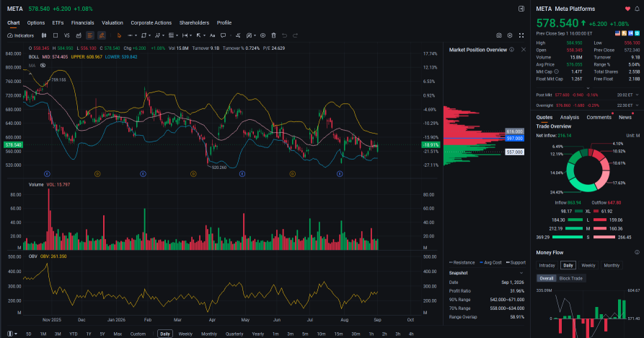
Task: View the Shareholders tab
Action: point(194,23)
